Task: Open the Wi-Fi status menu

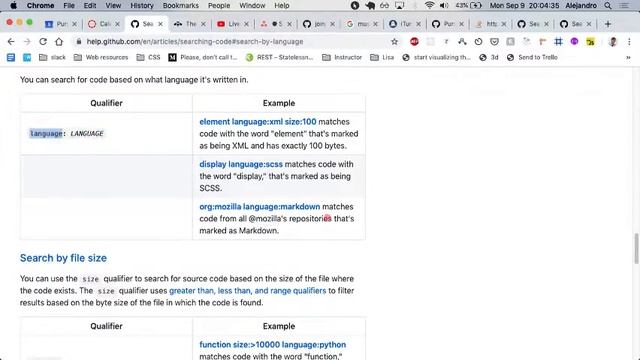Action: [429, 6]
